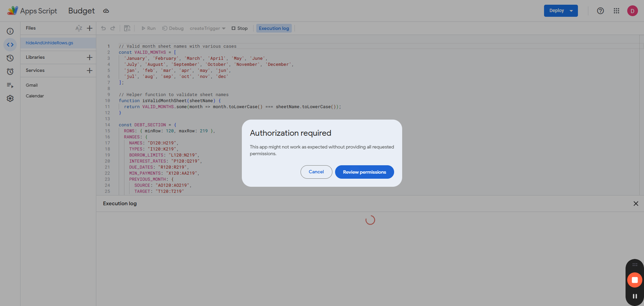Open the project Overview icon in the sidebar
The width and height of the screenshot is (644, 306).
click(x=10, y=31)
